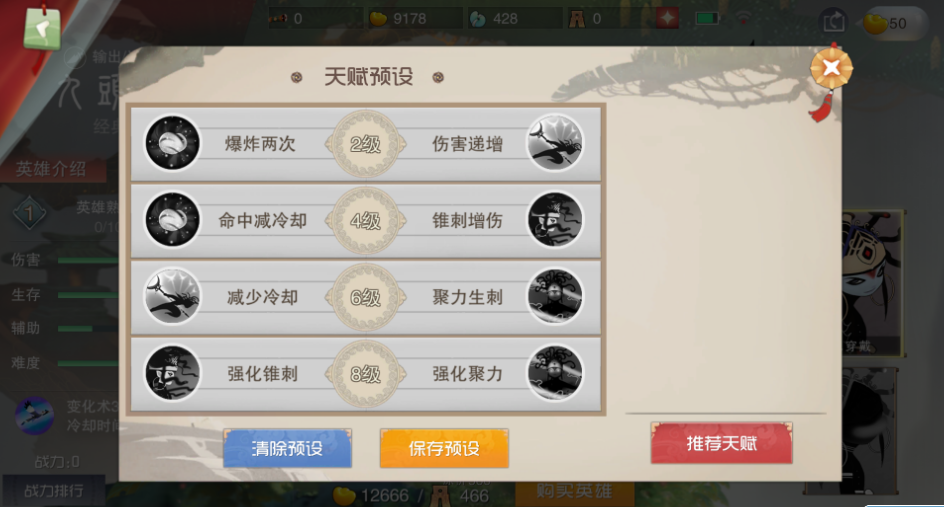This screenshot has height=507, width=944.
Task: Close the 天赋预设 dialog
Action: (831, 67)
